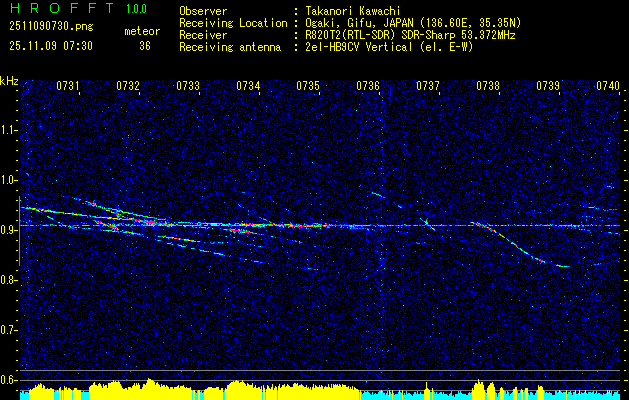Image resolution: width=629 pixels, height=400 pixels.
Task: Click the 0734 time marker
Action: (248, 85)
